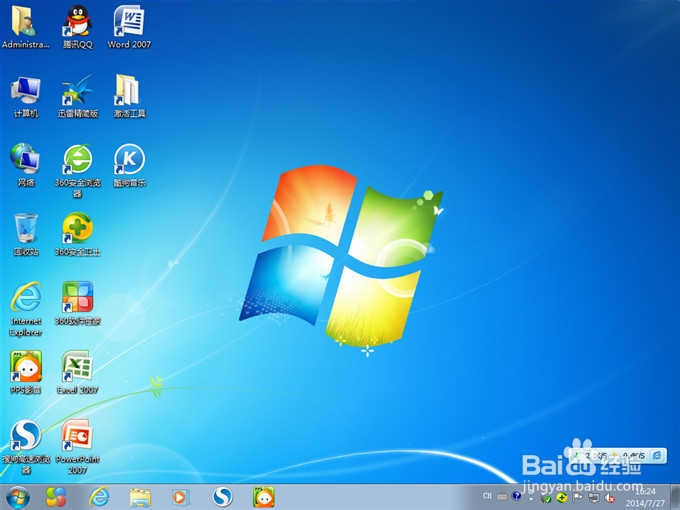
Task: Open Internet Explorer from the taskbar
Action: [99, 497]
